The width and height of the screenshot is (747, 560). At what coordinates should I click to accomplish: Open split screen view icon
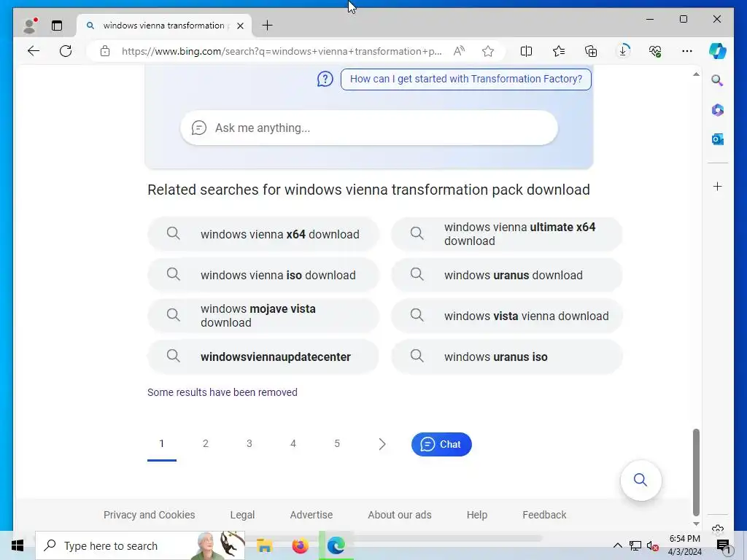(x=527, y=51)
